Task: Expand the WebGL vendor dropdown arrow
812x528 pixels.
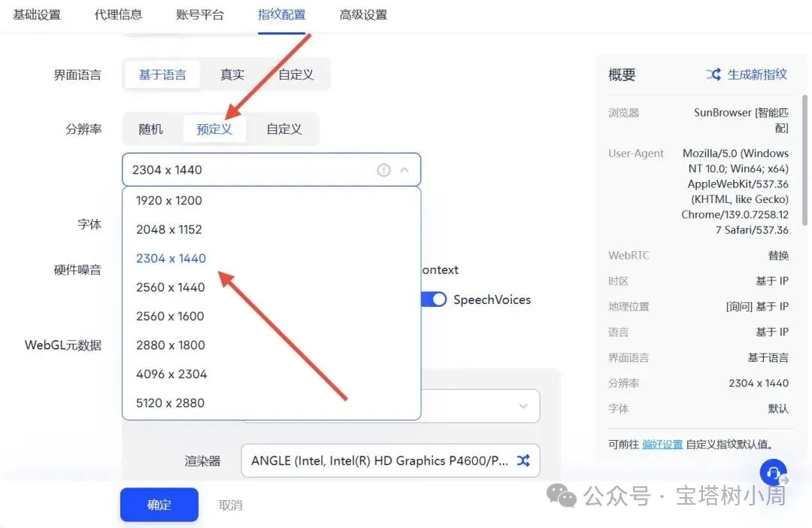Action: tap(523, 405)
